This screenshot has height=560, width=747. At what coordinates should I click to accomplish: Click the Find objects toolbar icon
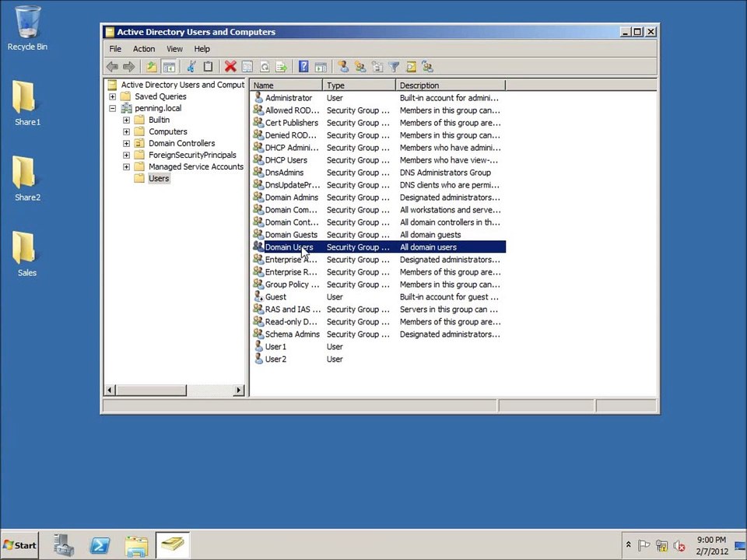411,67
